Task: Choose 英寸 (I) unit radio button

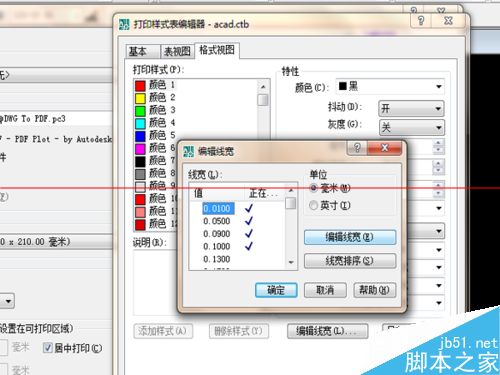Action: click(x=313, y=205)
